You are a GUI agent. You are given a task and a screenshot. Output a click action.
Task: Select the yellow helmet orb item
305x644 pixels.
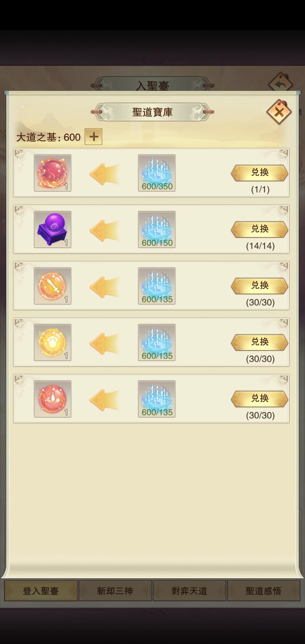pyautogui.click(x=53, y=342)
